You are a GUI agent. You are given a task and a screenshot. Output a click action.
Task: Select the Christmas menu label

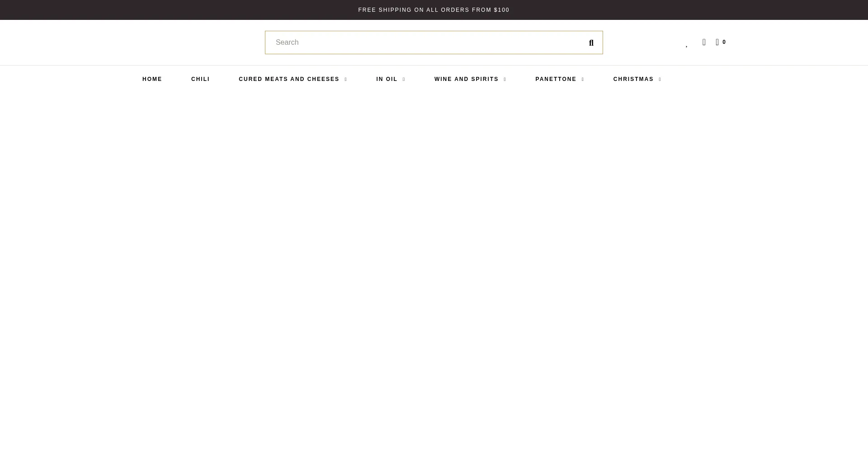[x=633, y=79]
